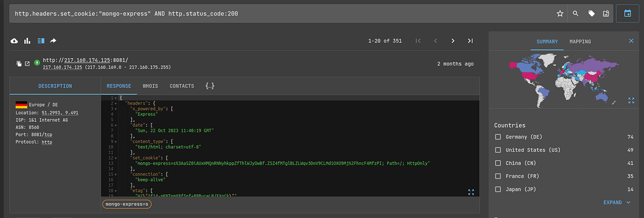
Task: Click the Protocol http link
Action: pyautogui.click(x=47, y=142)
